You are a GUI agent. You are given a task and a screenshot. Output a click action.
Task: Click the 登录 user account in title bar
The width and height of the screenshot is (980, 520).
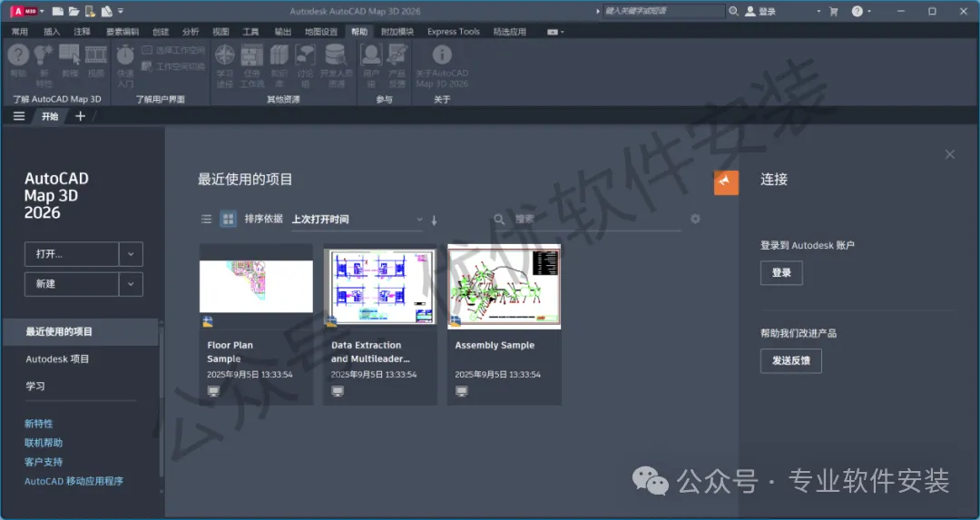tap(760, 11)
